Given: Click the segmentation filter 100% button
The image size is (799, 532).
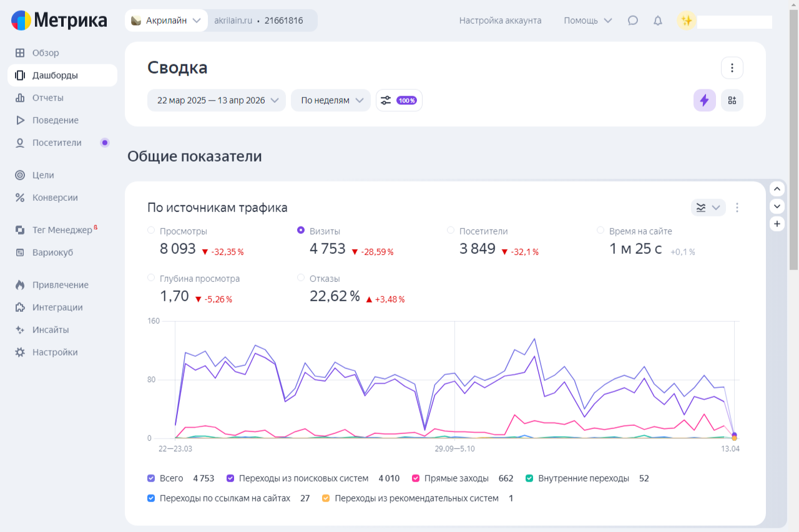Looking at the screenshot, I should (399, 100).
